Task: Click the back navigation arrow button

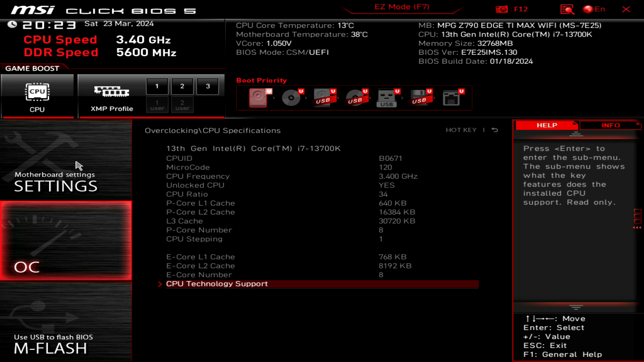Action: [x=496, y=130]
